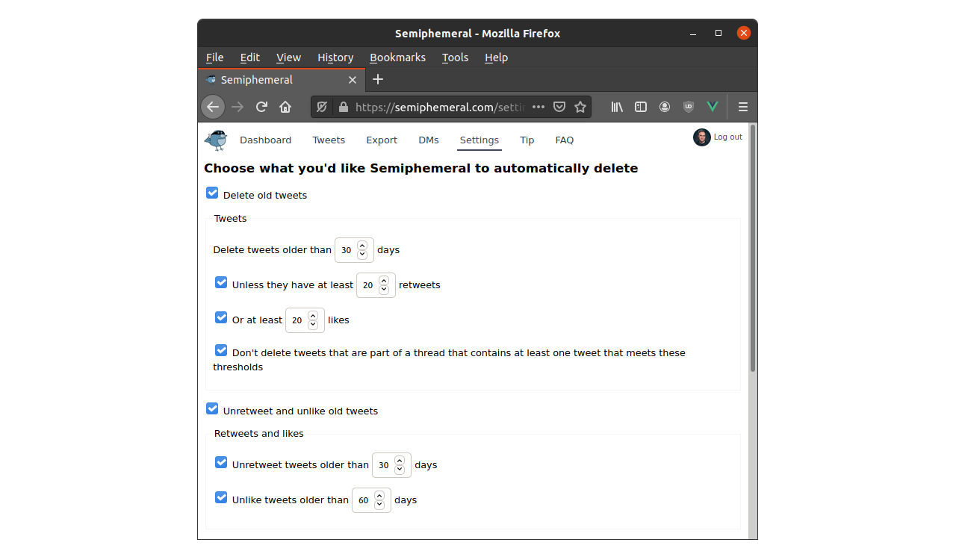Toggle the don't delete thread tweets checkbox

pos(221,350)
